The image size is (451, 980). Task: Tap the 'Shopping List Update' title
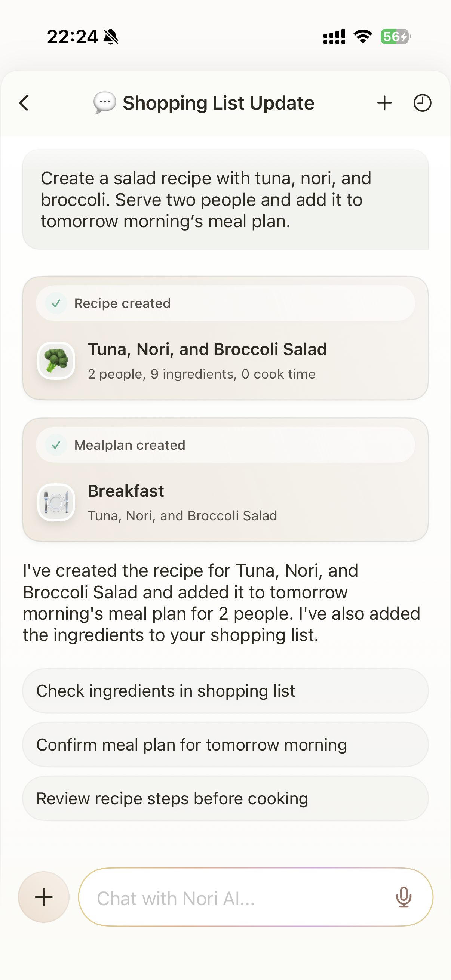coord(218,103)
